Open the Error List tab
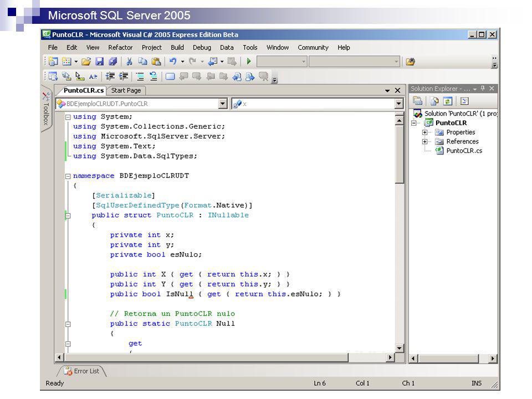 click(x=83, y=371)
